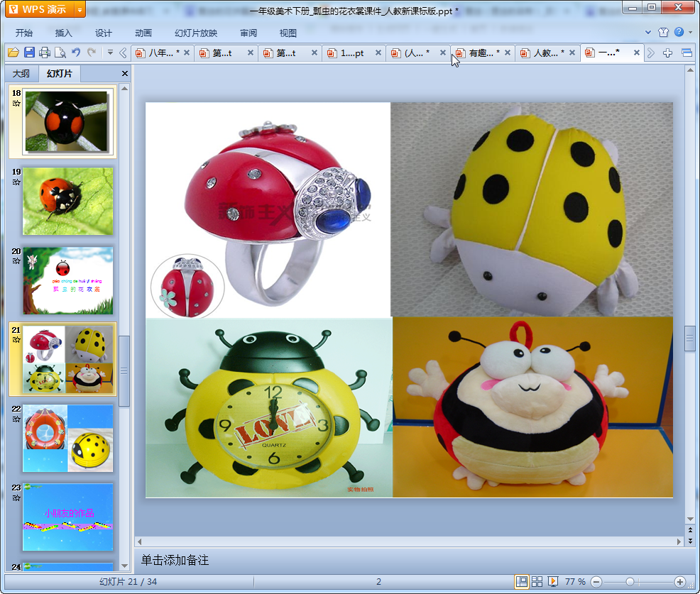
Task: Click horizontal scrollbar left arrow
Action: pos(139,541)
